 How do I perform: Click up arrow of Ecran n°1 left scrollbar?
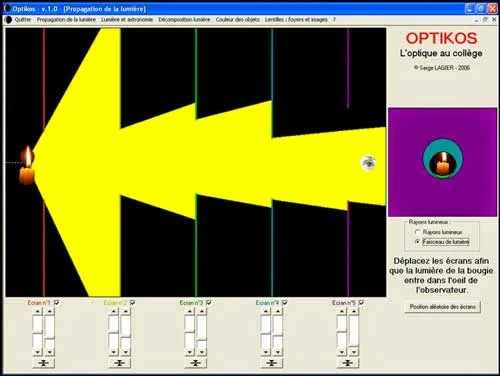coord(38,312)
